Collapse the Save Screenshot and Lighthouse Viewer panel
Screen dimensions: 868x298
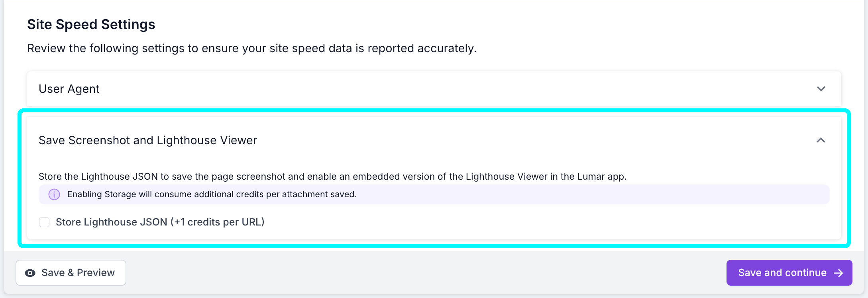tap(821, 140)
